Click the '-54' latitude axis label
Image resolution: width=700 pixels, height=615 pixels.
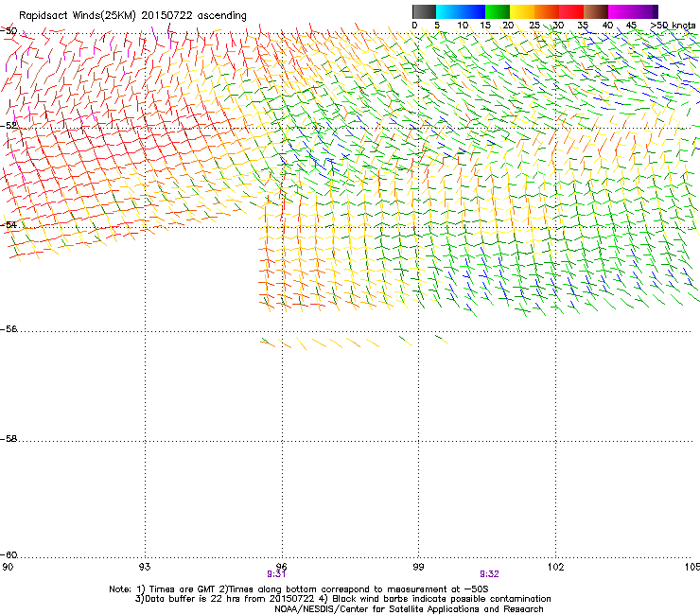[9, 224]
